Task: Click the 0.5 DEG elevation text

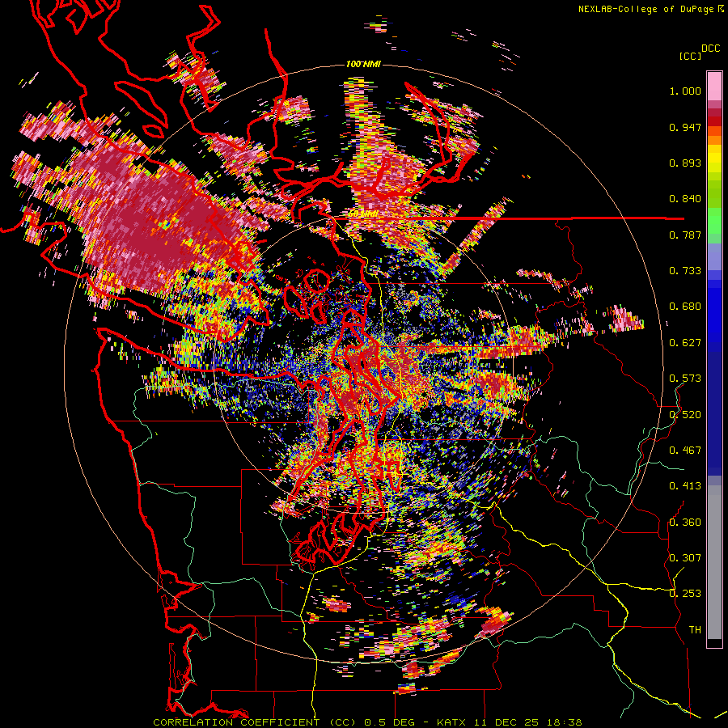Action: point(390,722)
